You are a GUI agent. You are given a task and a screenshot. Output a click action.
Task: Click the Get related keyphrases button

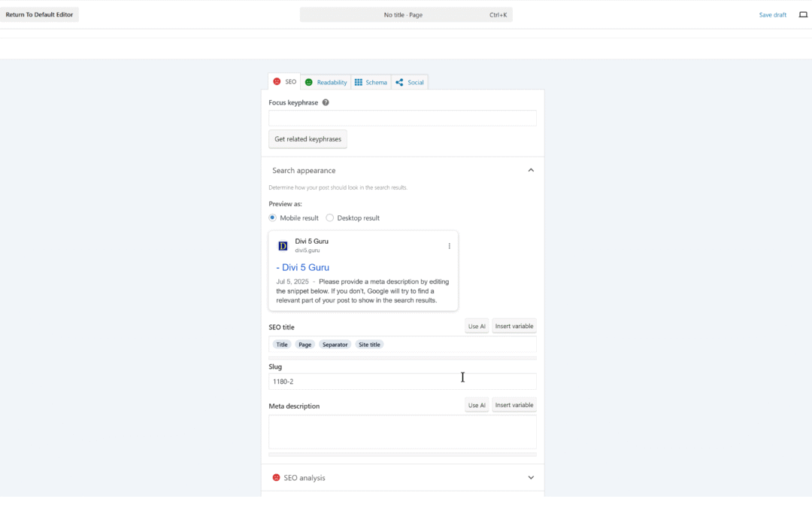point(308,138)
